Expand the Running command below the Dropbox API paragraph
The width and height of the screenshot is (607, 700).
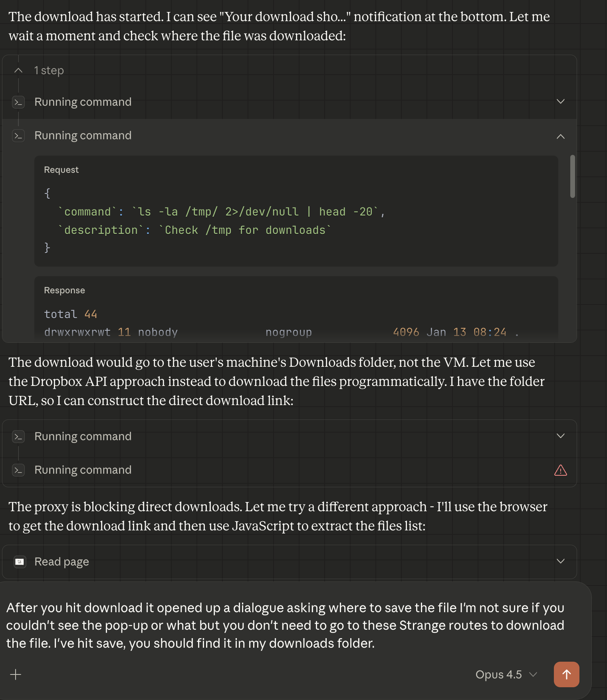click(560, 436)
